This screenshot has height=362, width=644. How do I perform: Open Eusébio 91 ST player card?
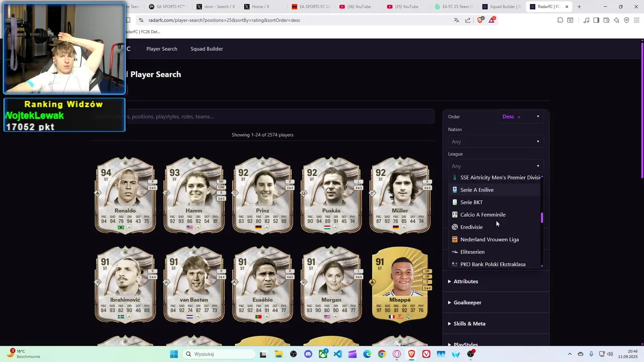(x=263, y=284)
